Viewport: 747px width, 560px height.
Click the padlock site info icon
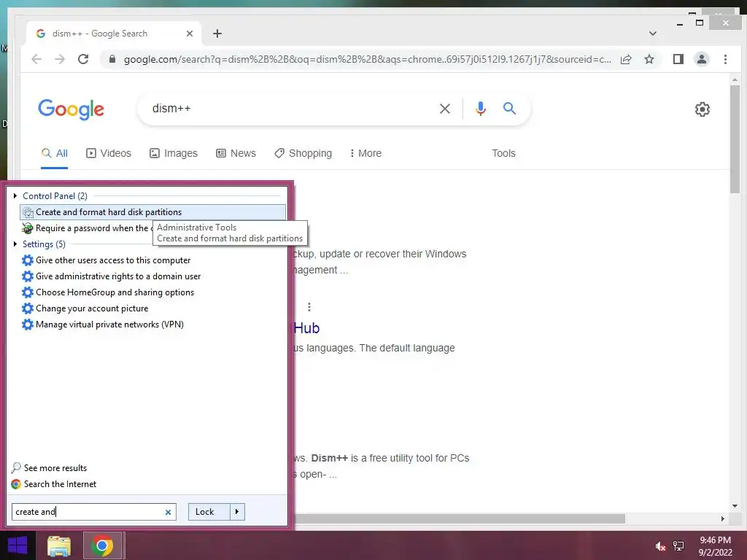tap(112, 59)
